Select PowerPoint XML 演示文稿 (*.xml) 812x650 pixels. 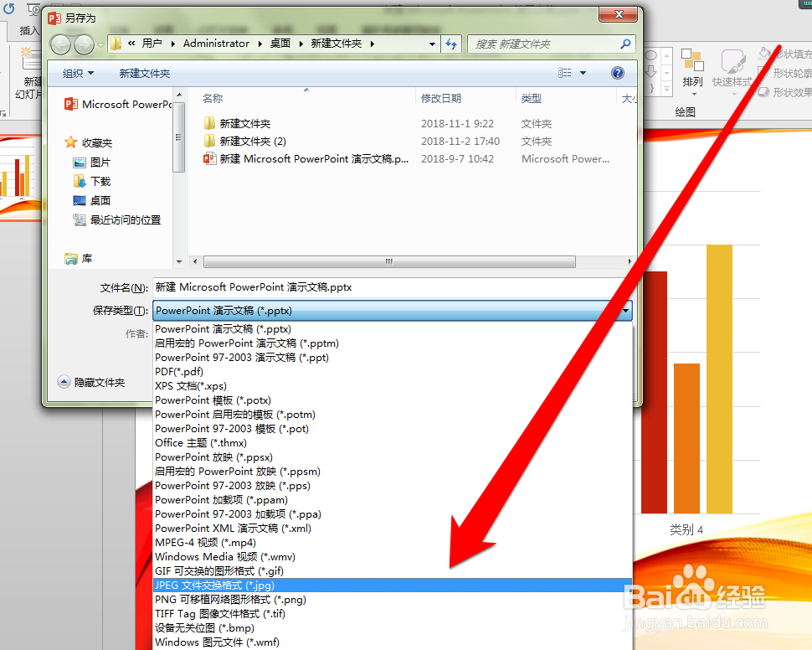[393, 529]
